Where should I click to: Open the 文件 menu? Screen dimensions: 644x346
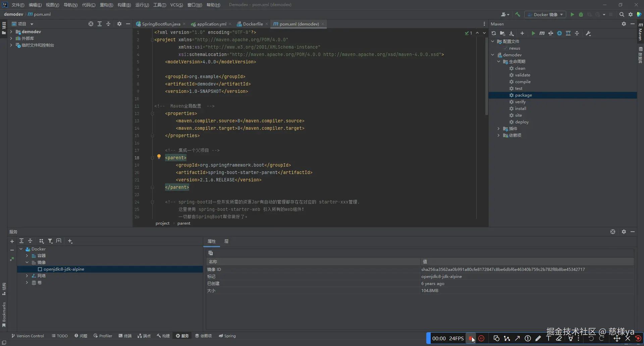click(x=18, y=5)
